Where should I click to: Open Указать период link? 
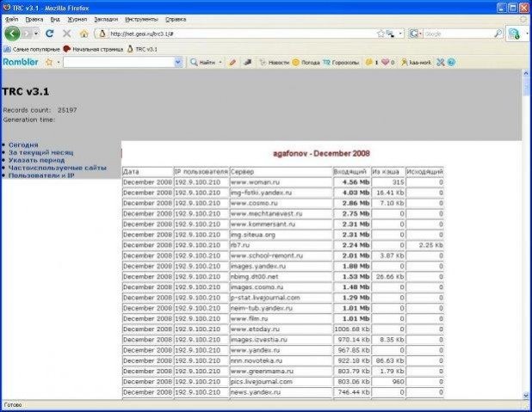(36, 160)
